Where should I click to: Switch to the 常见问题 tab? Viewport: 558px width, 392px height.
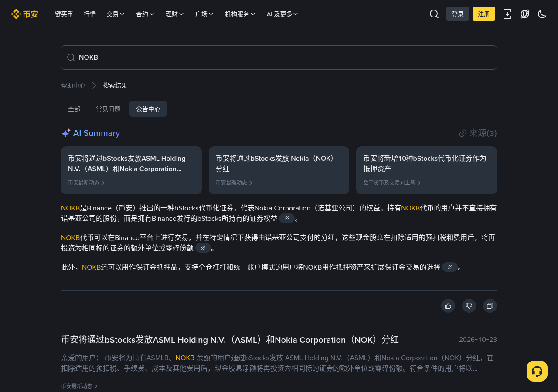tap(108, 109)
